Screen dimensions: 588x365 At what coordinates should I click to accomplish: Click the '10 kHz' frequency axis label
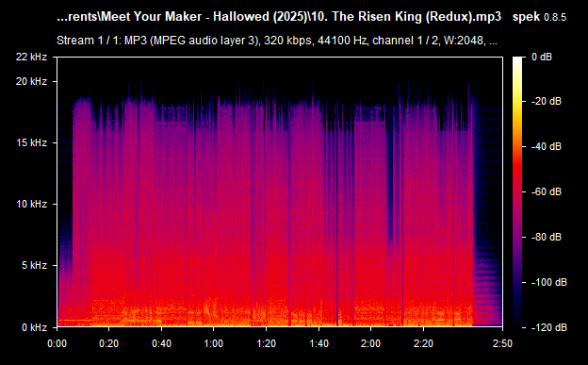coord(31,204)
